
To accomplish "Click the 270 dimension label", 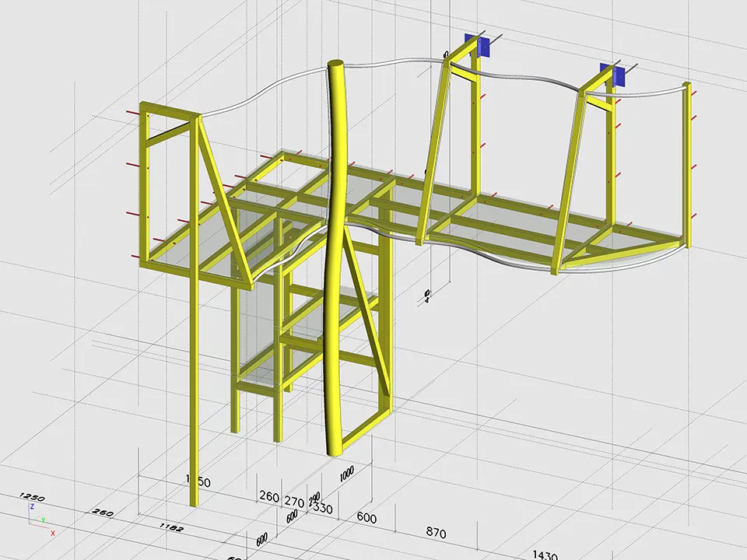I will [294, 502].
